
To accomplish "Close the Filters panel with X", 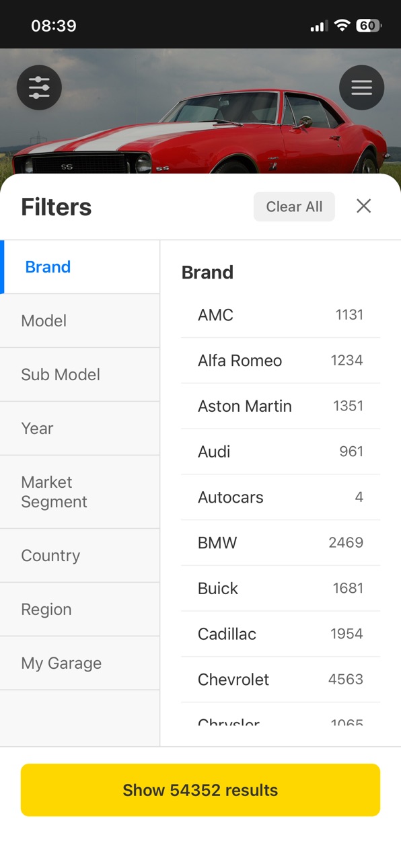I will click(x=364, y=206).
